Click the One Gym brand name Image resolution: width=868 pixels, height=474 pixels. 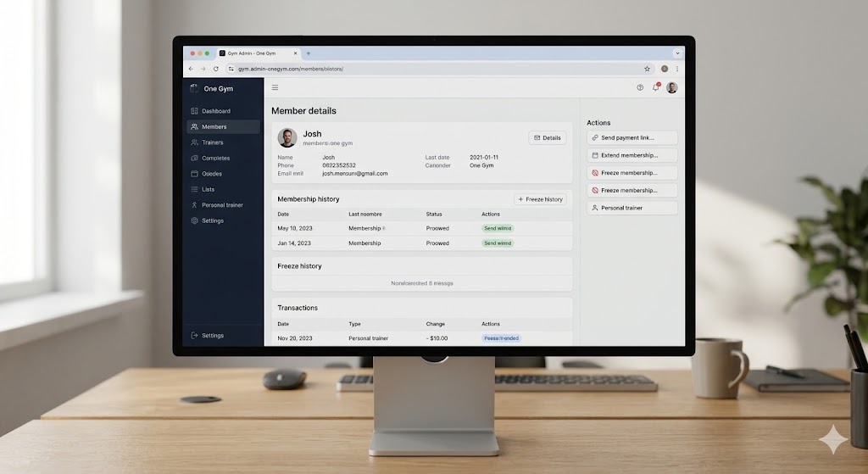(x=218, y=88)
